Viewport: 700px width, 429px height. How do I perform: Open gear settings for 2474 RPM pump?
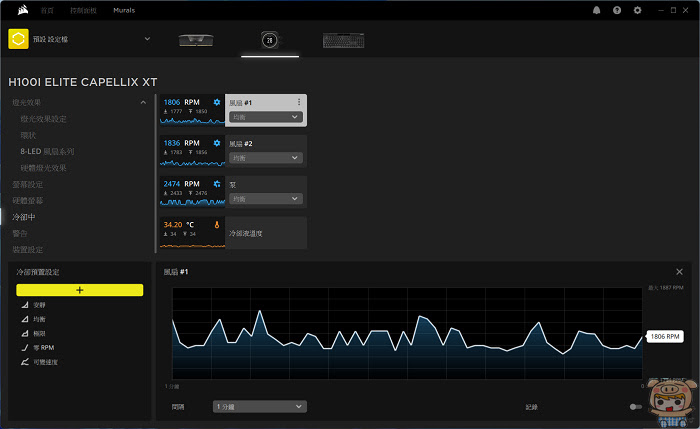(x=217, y=184)
